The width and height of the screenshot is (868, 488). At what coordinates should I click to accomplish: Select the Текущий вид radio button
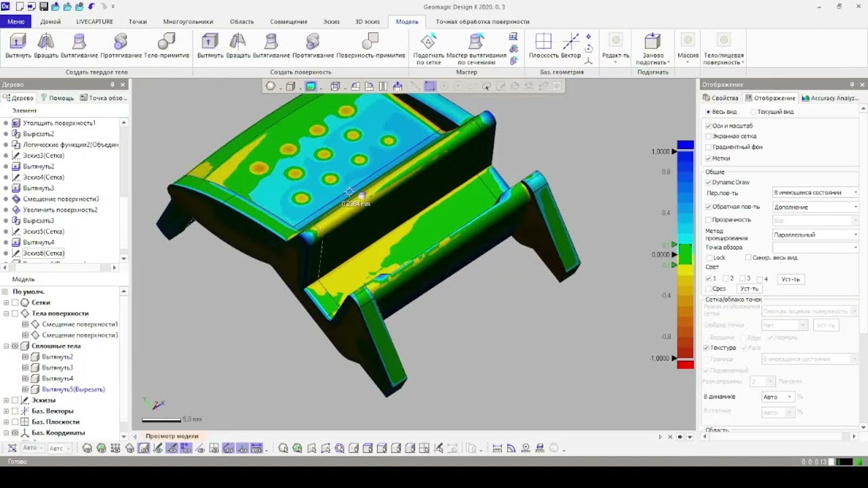pos(753,112)
